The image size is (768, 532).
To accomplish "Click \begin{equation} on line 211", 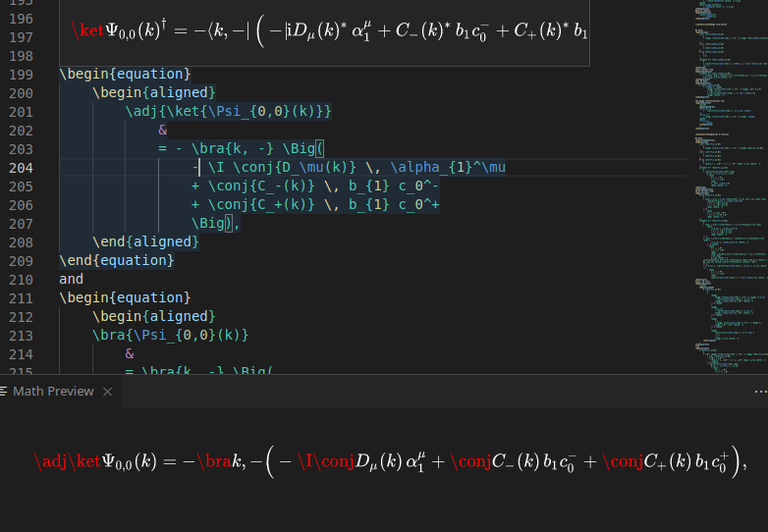I will click(x=125, y=297).
